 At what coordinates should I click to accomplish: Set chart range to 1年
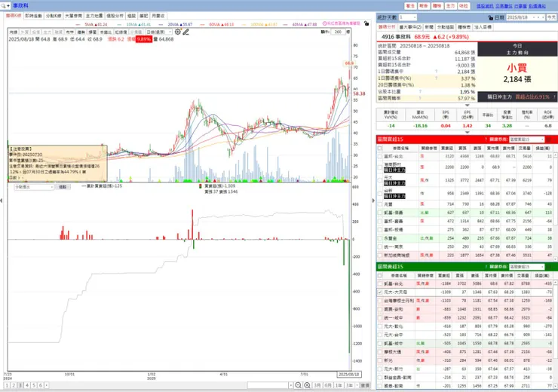(x=339, y=385)
